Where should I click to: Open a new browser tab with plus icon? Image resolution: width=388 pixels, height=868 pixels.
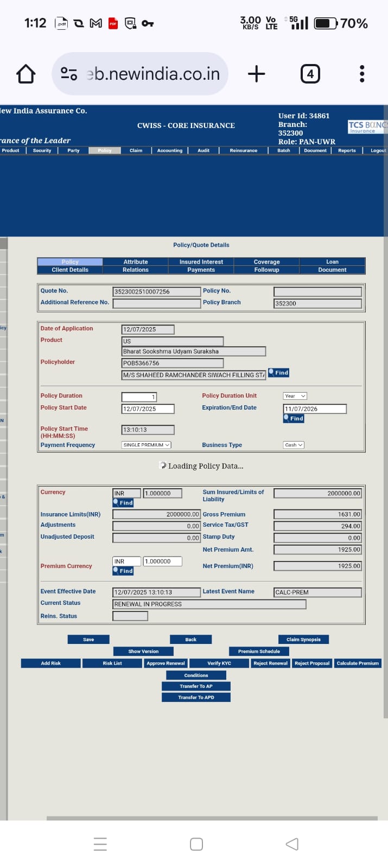[256, 74]
